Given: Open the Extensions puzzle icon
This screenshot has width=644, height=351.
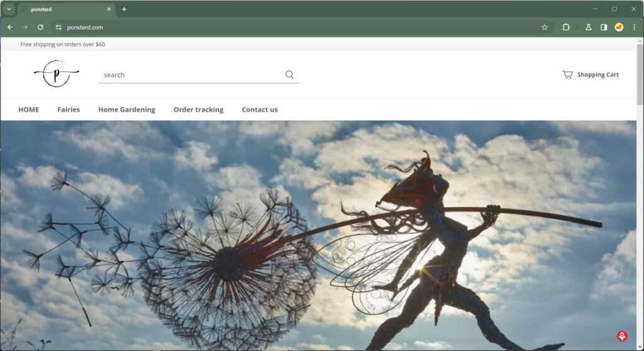Looking at the screenshot, I should 566,27.
